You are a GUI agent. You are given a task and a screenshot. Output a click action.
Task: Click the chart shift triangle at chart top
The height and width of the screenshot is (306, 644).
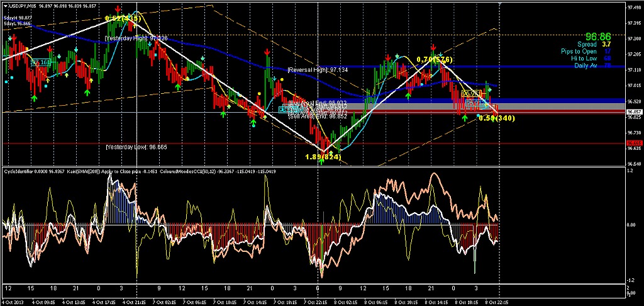tap(500, 3)
